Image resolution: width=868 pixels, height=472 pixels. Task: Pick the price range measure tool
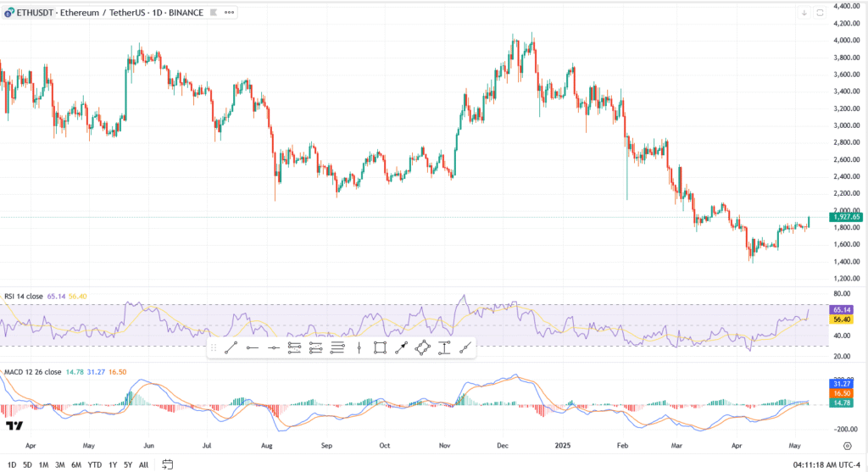tap(443, 347)
